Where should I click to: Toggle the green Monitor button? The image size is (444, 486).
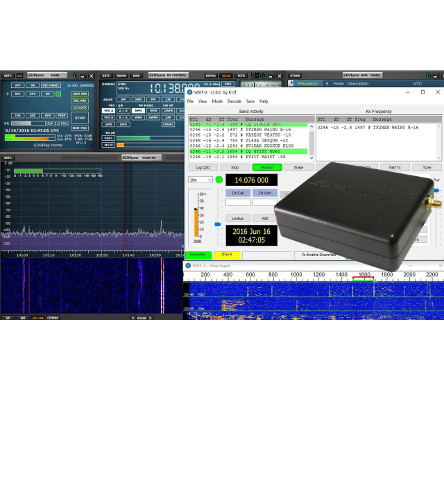click(x=267, y=167)
